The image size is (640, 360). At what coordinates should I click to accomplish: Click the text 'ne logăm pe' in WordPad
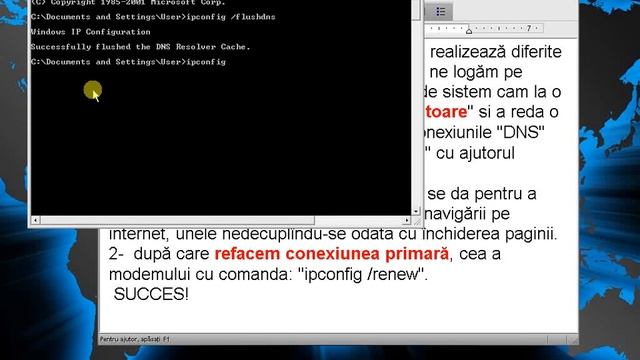point(476,72)
